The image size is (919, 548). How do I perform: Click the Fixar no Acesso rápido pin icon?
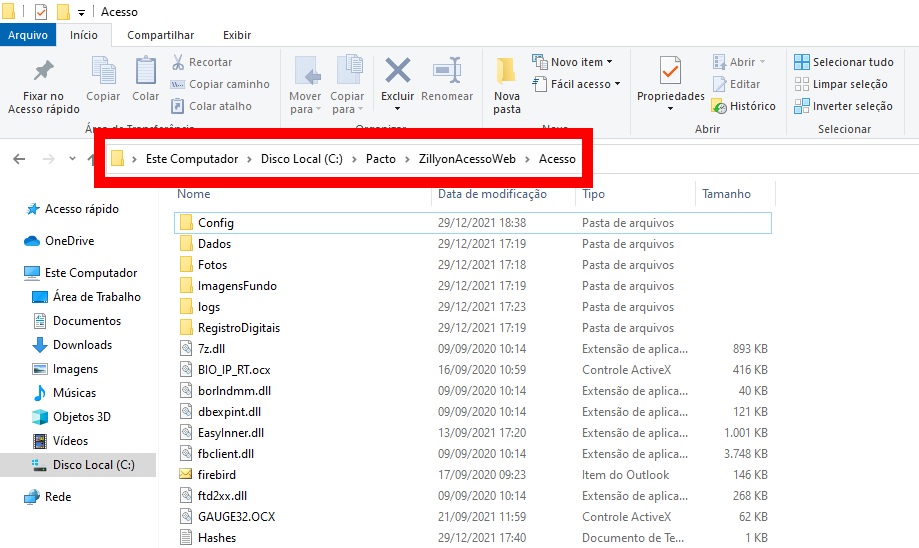(x=43, y=72)
